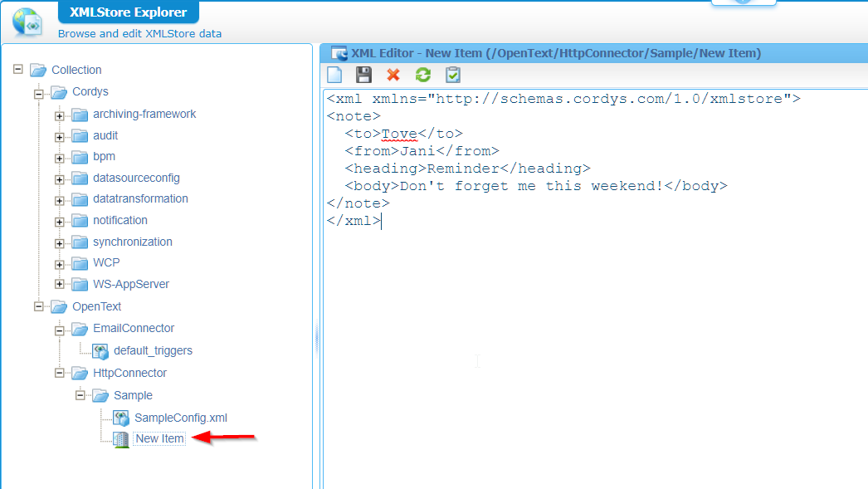Select archiving-framework in the tree
The image size is (868, 489).
tap(144, 114)
